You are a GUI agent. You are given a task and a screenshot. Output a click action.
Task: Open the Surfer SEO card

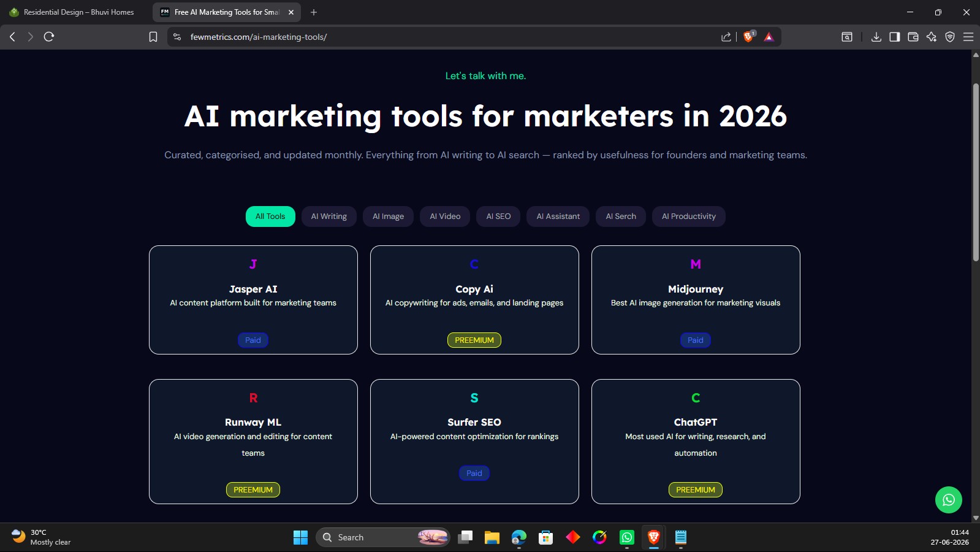click(x=474, y=442)
